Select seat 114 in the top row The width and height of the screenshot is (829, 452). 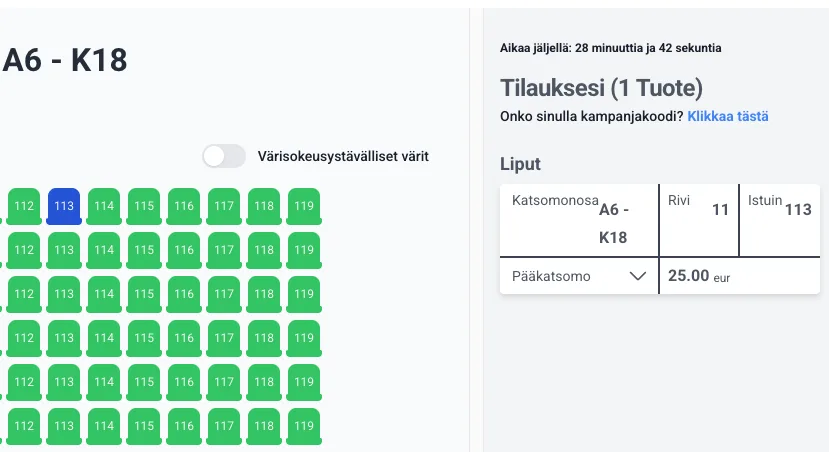click(104, 206)
